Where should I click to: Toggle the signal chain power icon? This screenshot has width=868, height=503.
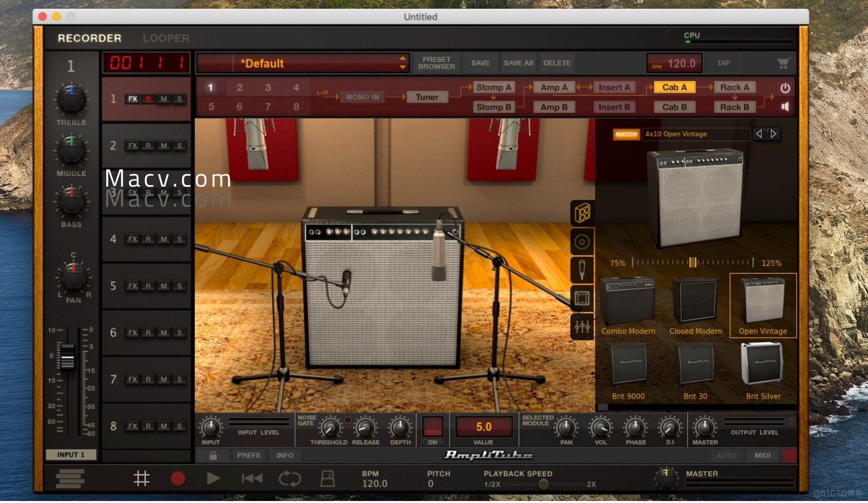coord(785,88)
